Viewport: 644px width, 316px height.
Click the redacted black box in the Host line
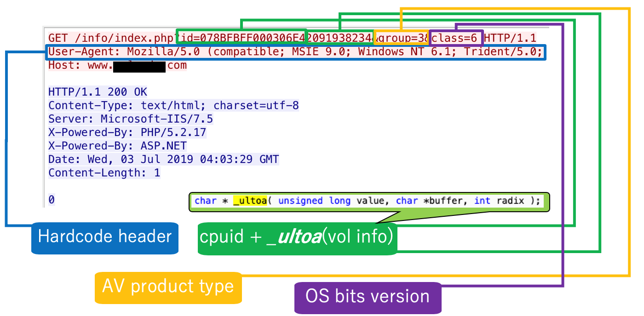coord(139,66)
